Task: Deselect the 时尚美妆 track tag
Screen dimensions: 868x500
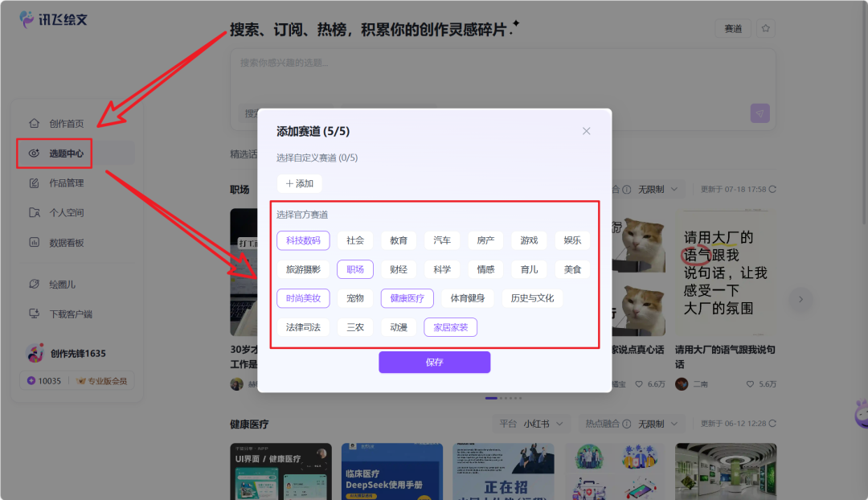Action: (x=303, y=298)
